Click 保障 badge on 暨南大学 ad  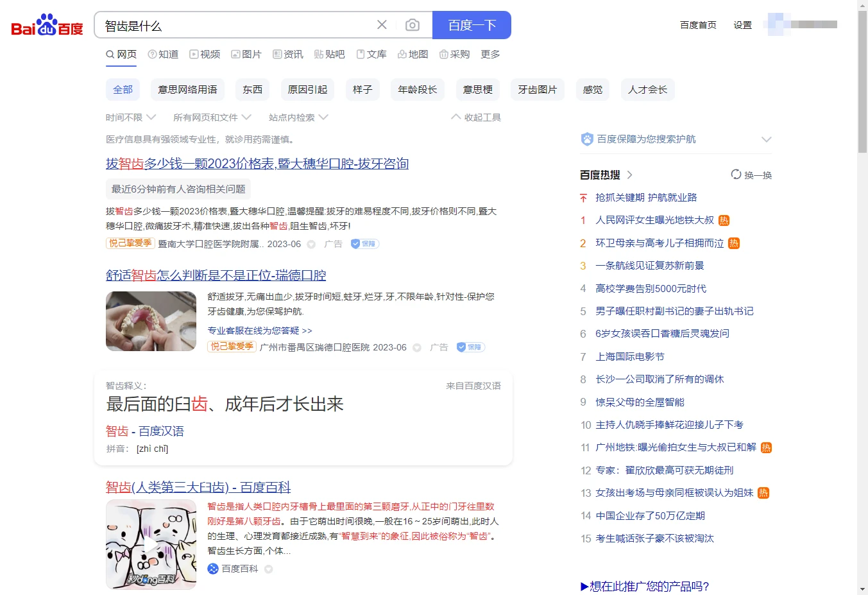point(365,244)
